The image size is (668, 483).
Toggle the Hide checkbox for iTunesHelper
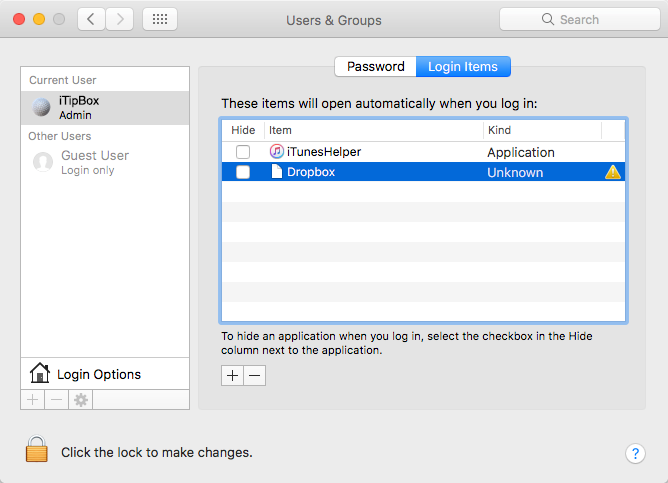pos(243,152)
